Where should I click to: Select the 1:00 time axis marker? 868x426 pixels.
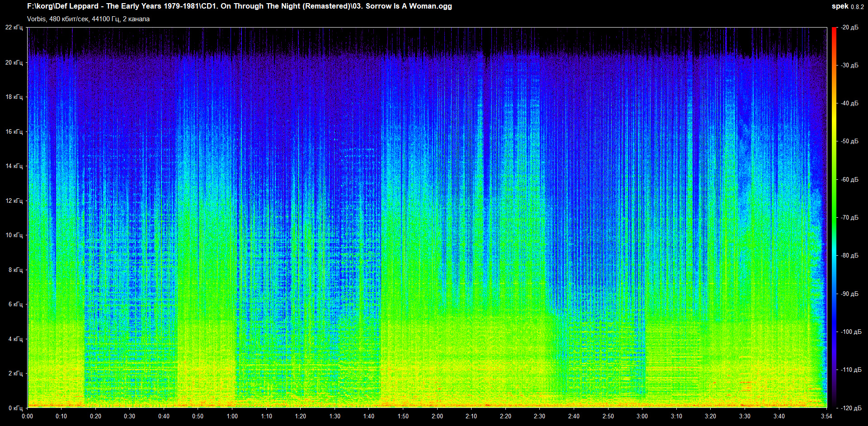click(x=232, y=416)
